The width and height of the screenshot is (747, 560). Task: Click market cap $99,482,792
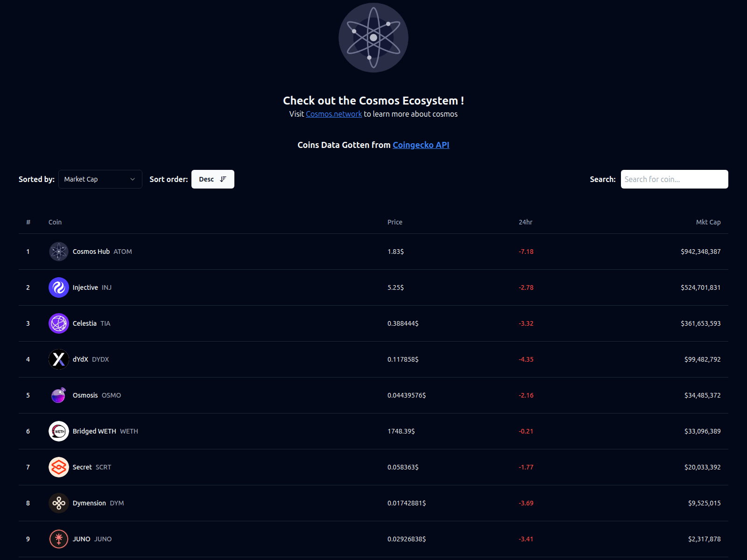pyautogui.click(x=703, y=359)
